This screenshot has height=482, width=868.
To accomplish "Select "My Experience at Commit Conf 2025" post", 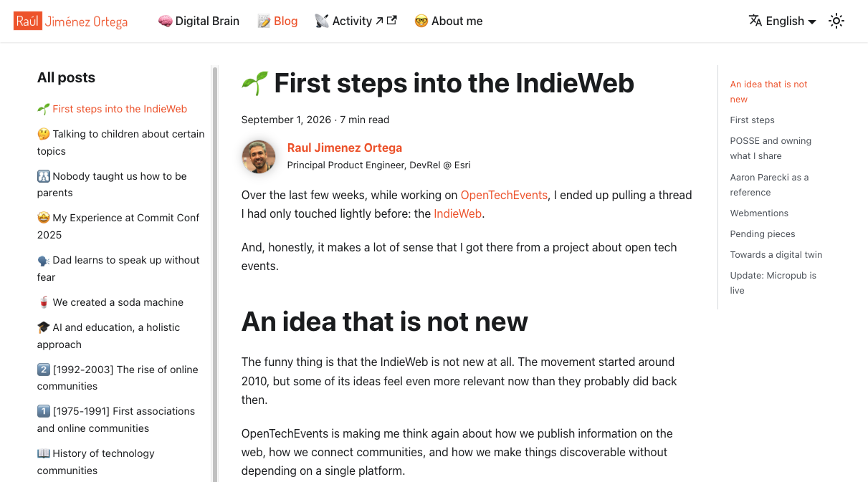I will click(x=118, y=226).
